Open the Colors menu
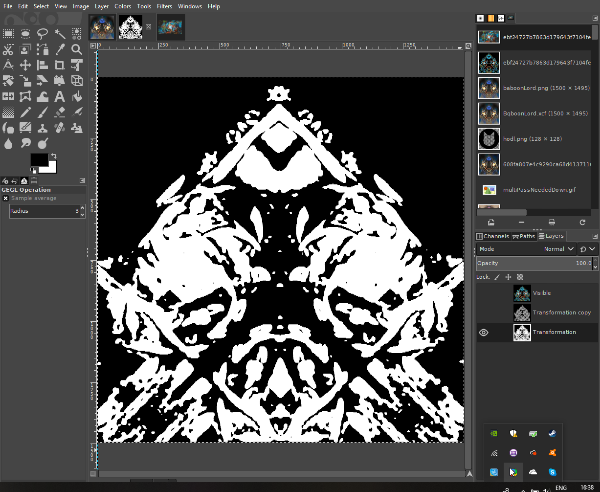 point(123,6)
